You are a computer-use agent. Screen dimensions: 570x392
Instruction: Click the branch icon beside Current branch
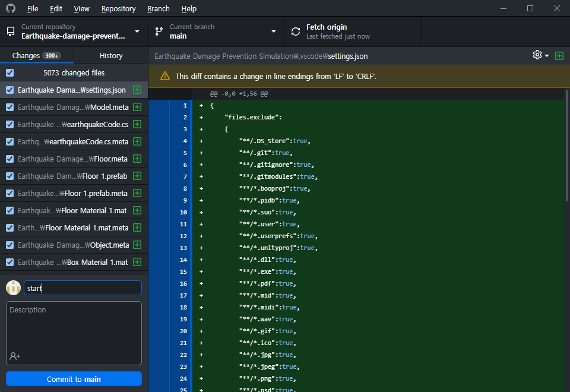pyautogui.click(x=159, y=31)
